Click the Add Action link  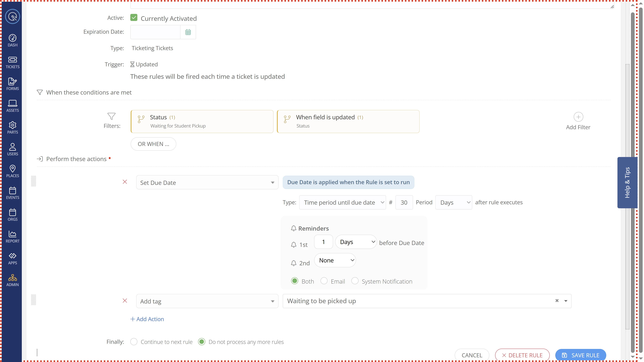pyautogui.click(x=147, y=319)
